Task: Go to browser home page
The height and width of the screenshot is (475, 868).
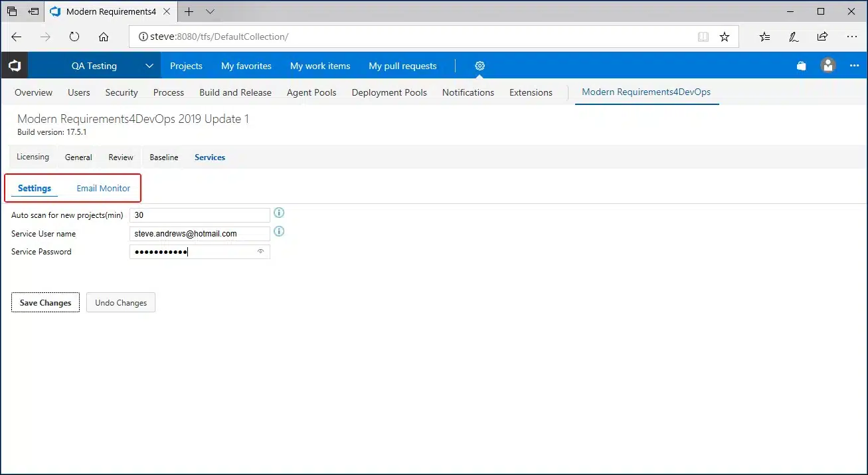Action: [103, 37]
